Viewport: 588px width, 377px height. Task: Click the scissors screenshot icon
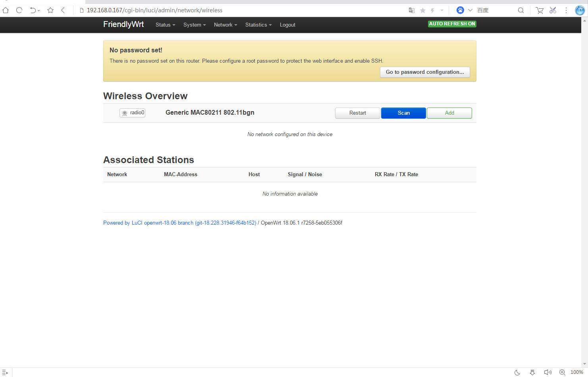pos(553,10)
